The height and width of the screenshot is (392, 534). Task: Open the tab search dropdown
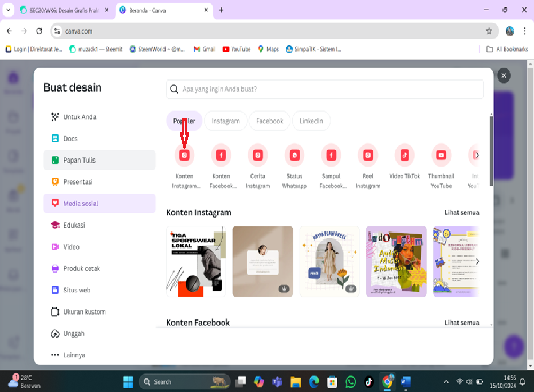pyautogui.click(x=8, y=10)
